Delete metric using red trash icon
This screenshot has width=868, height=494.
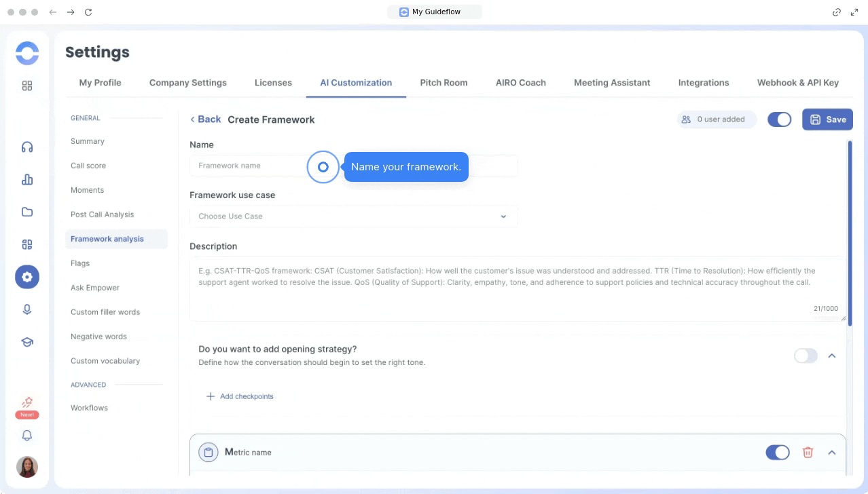(808, 453)
